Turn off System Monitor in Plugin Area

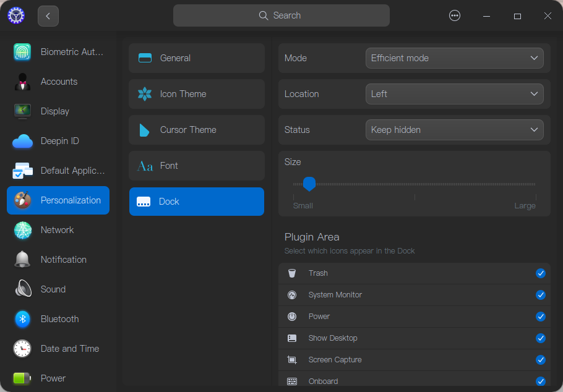541,295
